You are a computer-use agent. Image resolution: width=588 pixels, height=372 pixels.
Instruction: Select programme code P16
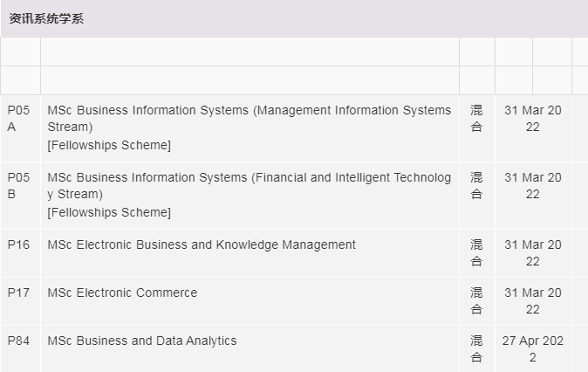(18, 245)
